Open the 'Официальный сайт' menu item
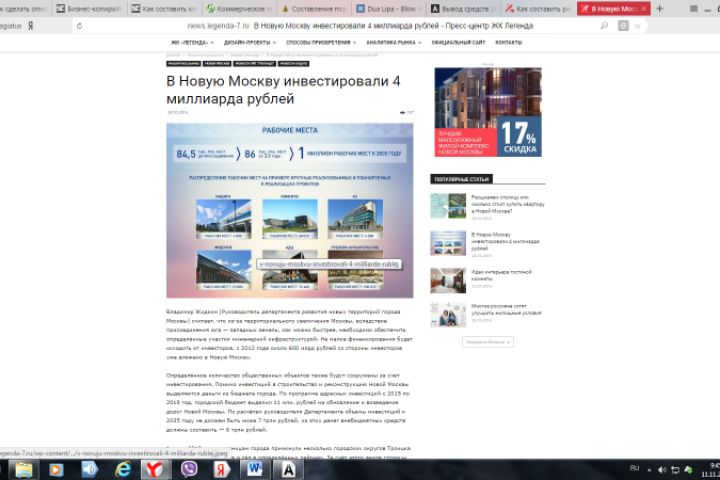The width and height of the screenshot is (720, 480). coord(458,43)
